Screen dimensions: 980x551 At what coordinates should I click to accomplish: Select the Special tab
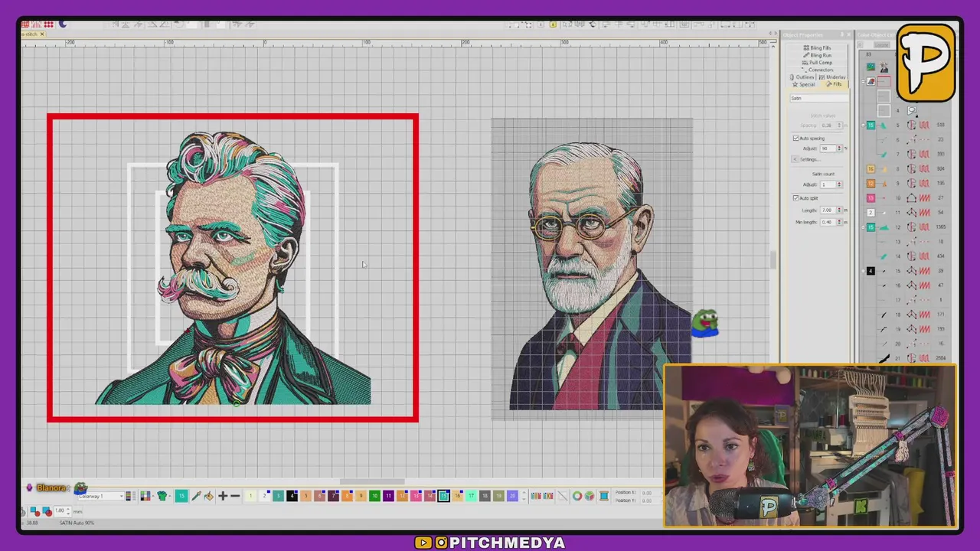(804, 84)
